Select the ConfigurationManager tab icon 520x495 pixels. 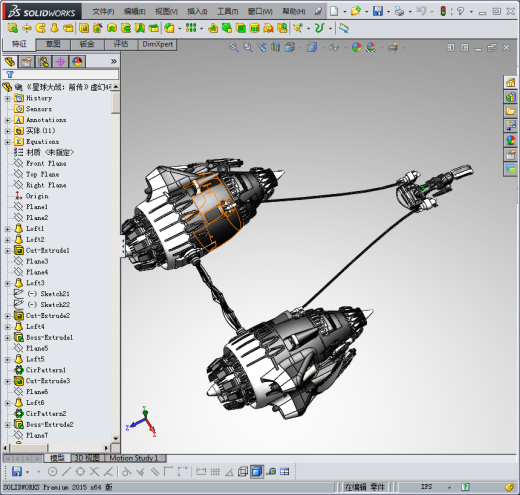pos(43,62)
